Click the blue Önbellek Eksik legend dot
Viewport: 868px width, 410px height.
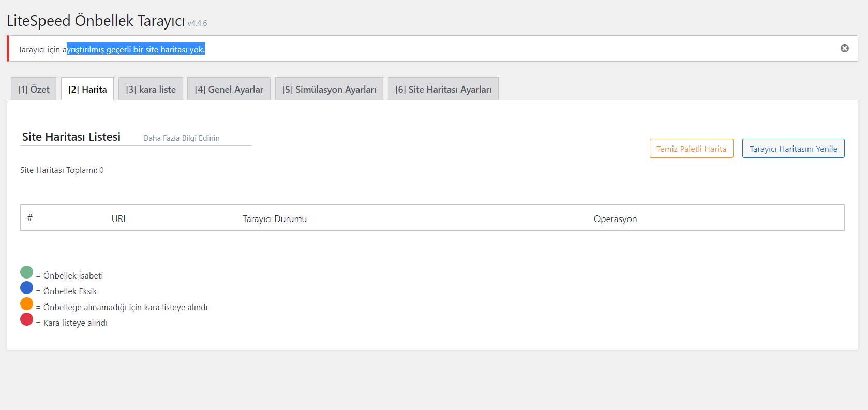(26, 288)
